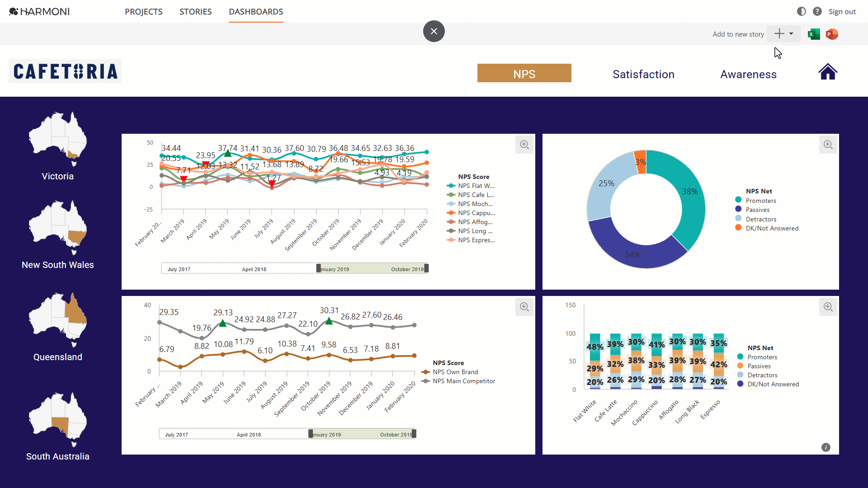The width and height of the screenshot is (868, 488).
Task: Click the Harmoni logo
Action: [x=39, y=11]
